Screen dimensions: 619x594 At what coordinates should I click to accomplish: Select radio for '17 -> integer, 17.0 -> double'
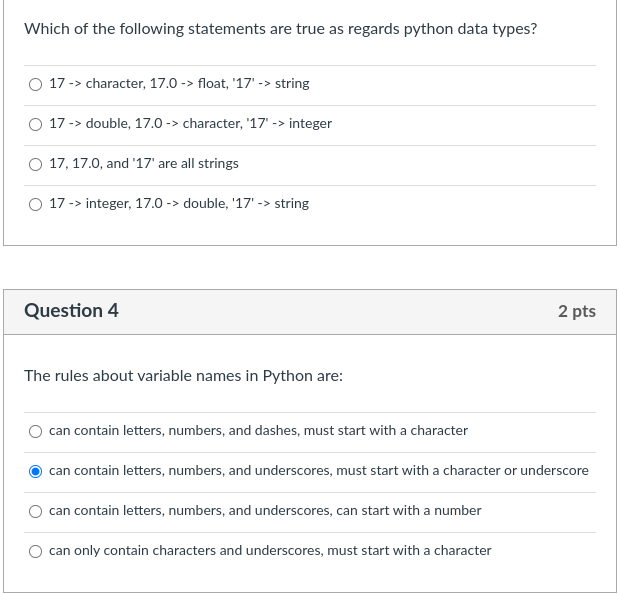(36, 204)
